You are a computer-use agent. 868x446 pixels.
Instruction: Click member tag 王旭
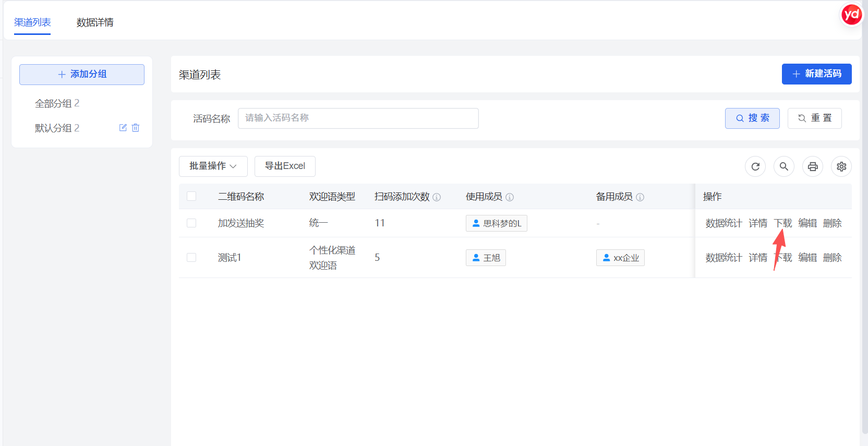point(486,258)
